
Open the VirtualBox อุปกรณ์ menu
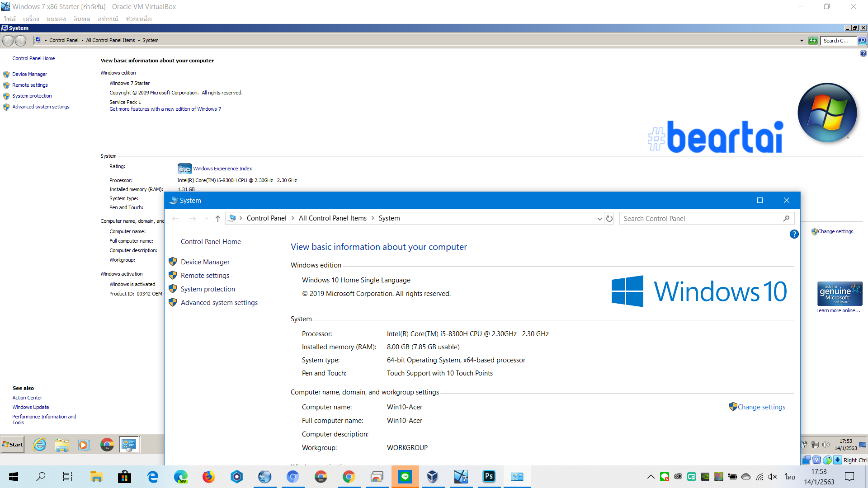point(108,19)
